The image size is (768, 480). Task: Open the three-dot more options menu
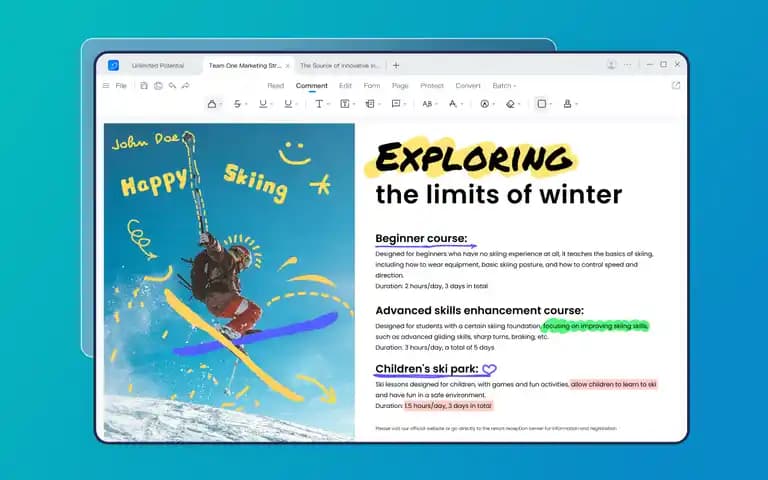[628, 65]
